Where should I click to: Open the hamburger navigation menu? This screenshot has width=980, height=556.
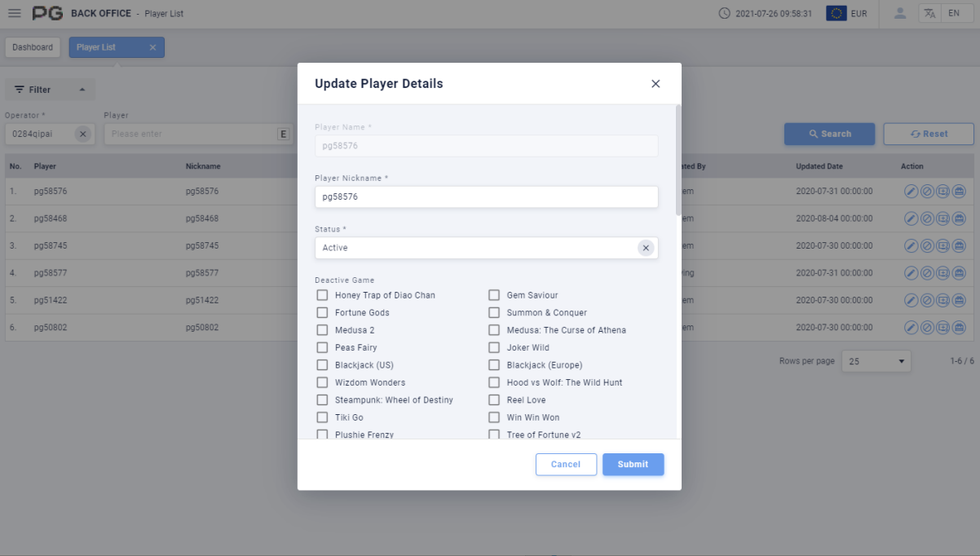click(x=15, y=13)
